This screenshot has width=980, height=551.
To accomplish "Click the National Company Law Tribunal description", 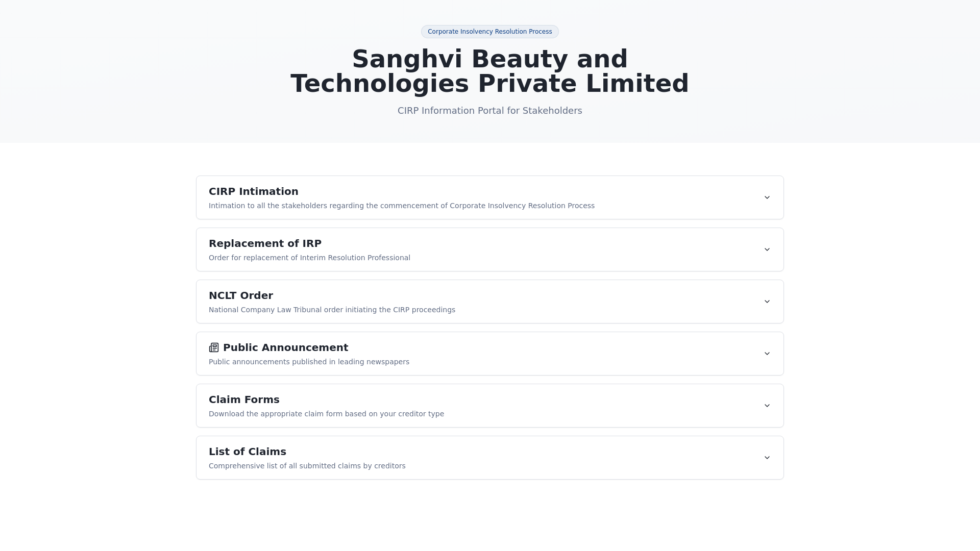I will coord(332,310).
